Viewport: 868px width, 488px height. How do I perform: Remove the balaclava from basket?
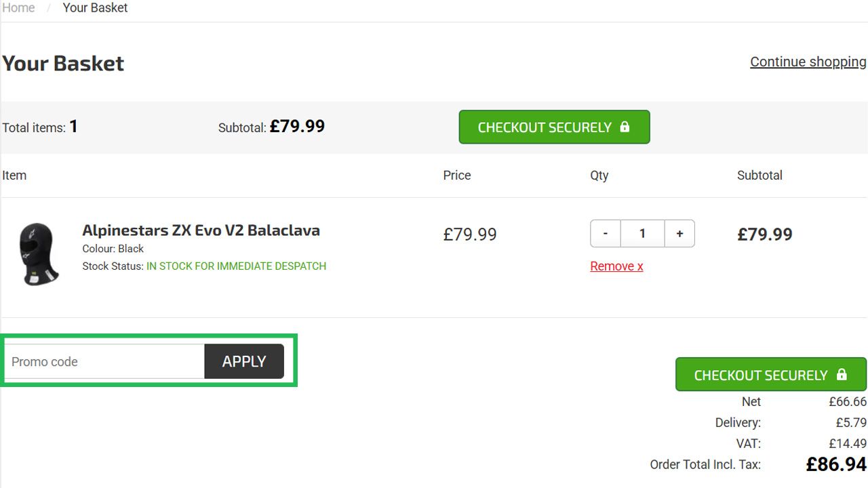(616, 266)
